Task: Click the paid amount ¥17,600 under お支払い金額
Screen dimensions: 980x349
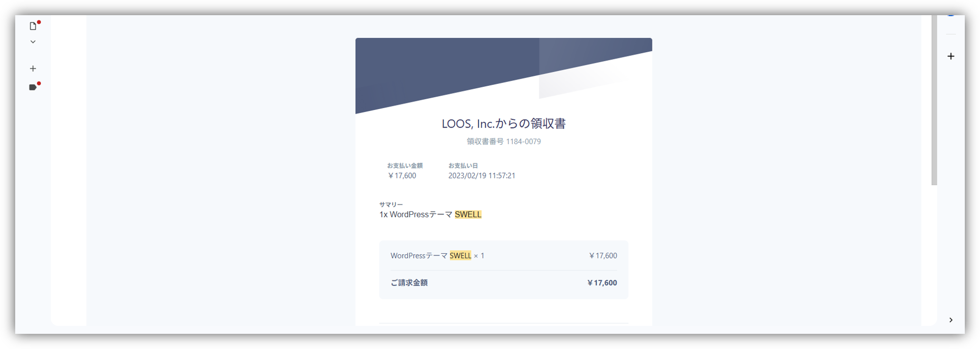Action: point(402,175)
